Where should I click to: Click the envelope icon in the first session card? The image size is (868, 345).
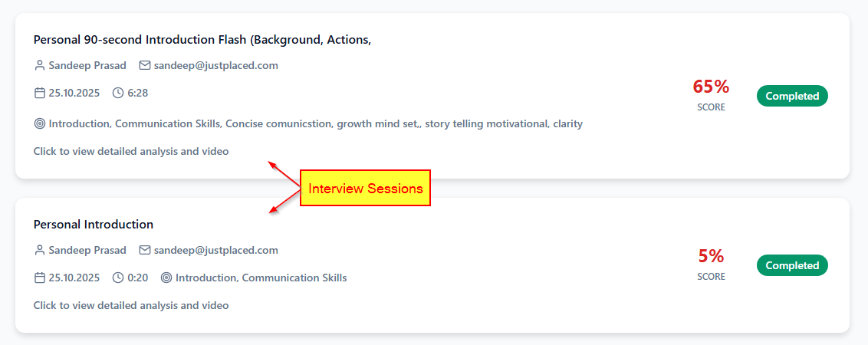click(145, 66)
